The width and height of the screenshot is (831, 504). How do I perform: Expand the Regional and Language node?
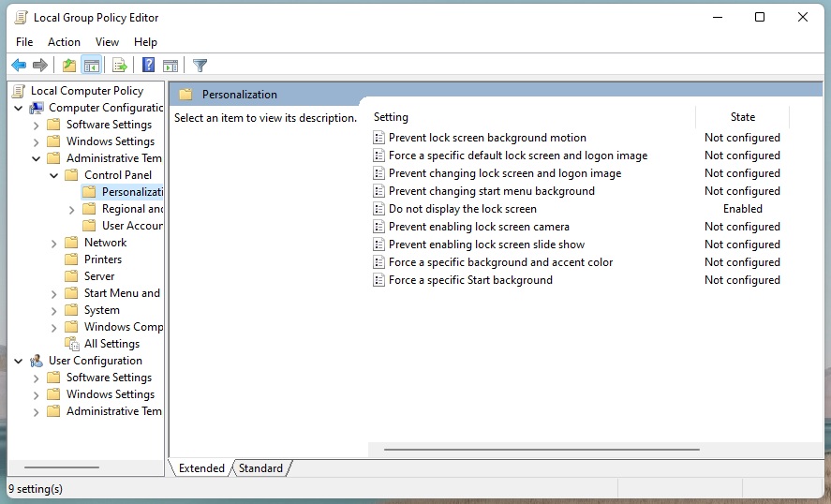72,210
